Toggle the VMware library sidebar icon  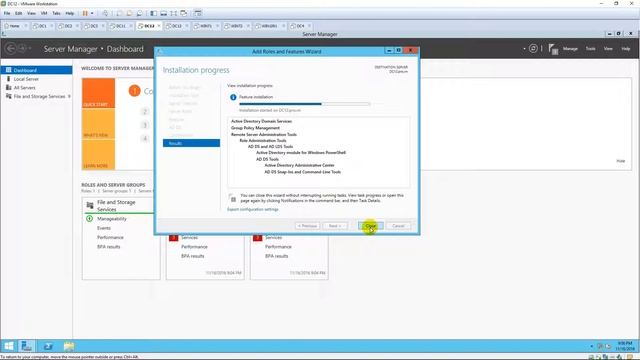click(153, 13)
